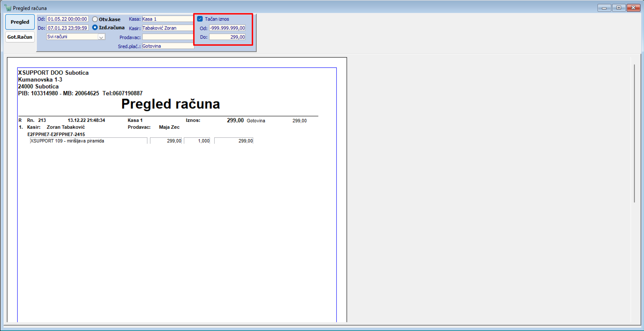Click the quantity cell 1,000
This screenshot has width=644, height=331.
coord(197,141)
